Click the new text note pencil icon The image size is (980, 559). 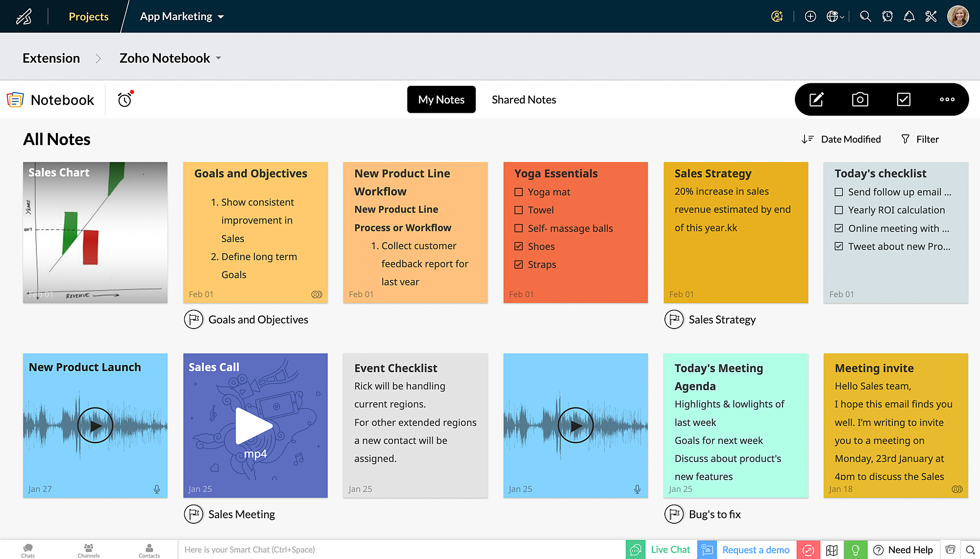point(816,100)
